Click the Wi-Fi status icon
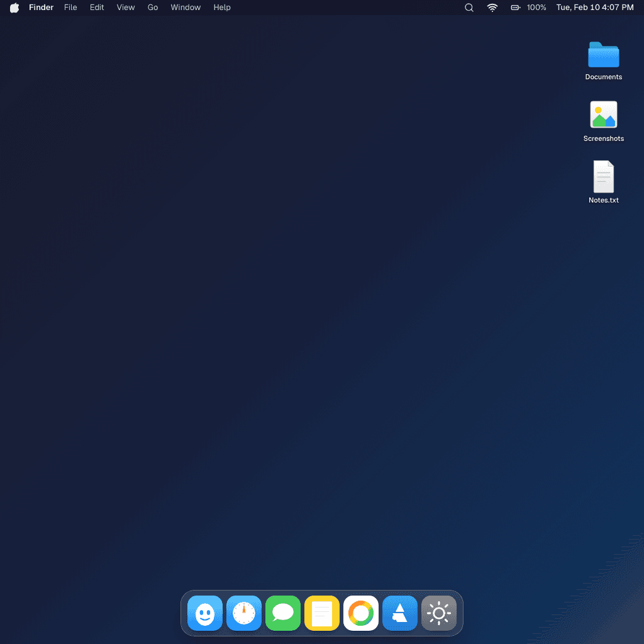Screen dimensions: 644x644 [492, 8]
